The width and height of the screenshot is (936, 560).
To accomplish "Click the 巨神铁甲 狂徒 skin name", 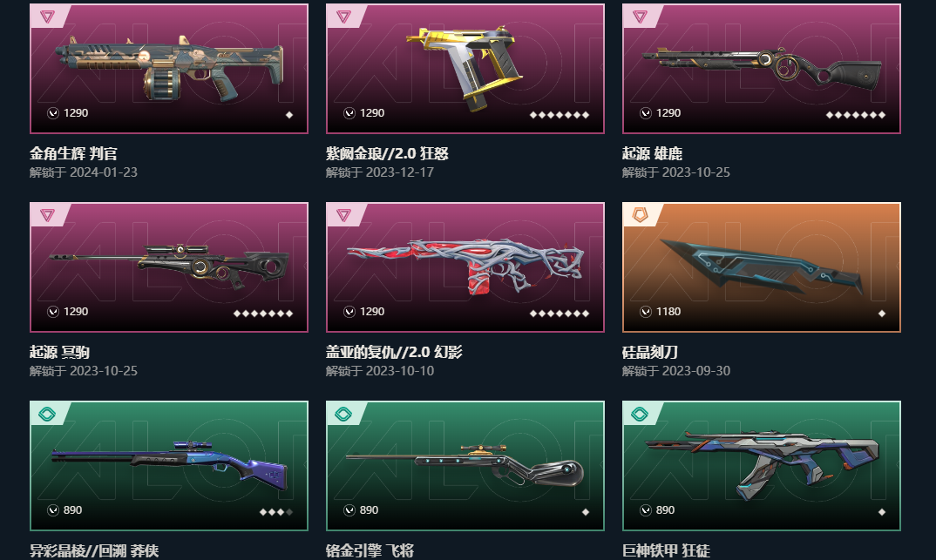I will (666, 550).
